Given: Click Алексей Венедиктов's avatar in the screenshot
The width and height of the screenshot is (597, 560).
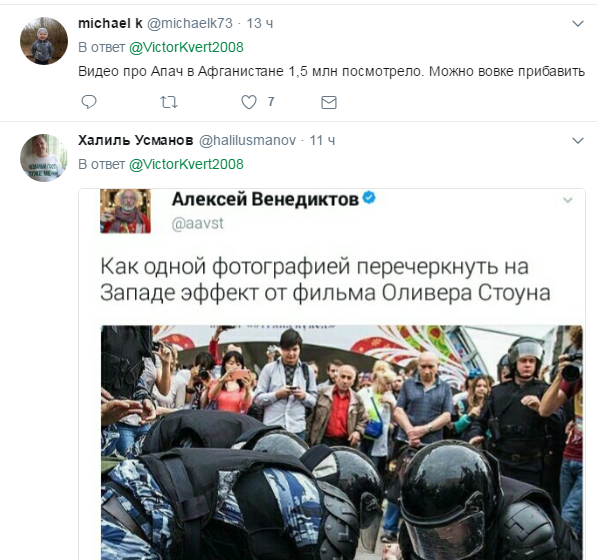Looking at the screenshot, I should coord(126,211).
